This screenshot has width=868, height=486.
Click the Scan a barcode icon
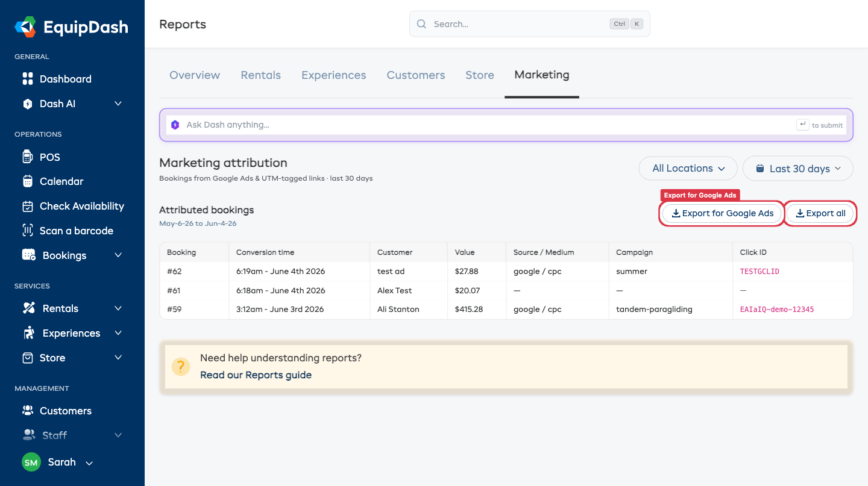tap(27, 231)
